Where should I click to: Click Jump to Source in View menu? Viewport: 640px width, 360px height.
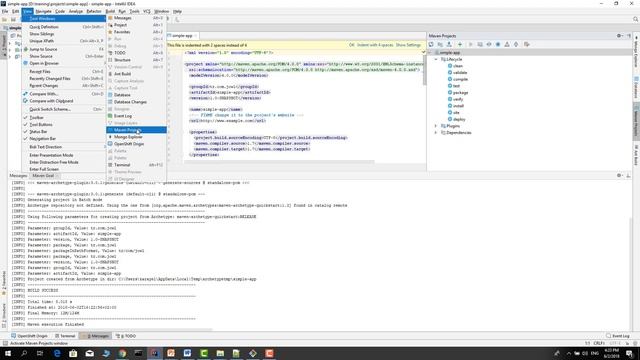point(64,49)
